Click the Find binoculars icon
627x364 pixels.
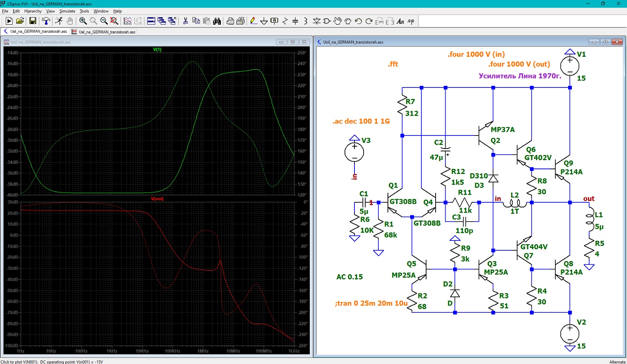click(217, 21)
